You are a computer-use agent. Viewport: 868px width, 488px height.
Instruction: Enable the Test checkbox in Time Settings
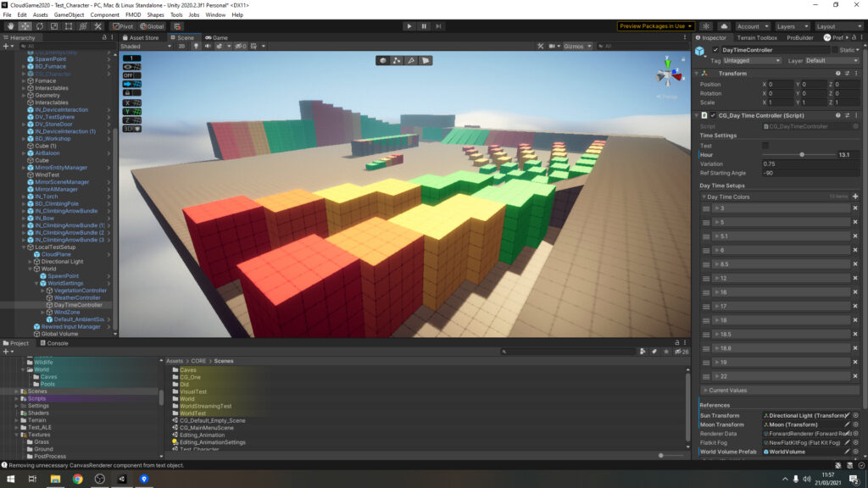(765, 146)
